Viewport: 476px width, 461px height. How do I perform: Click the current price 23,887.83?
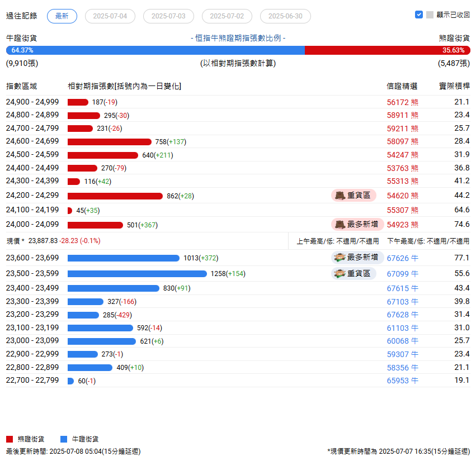[x=43, y=241]
